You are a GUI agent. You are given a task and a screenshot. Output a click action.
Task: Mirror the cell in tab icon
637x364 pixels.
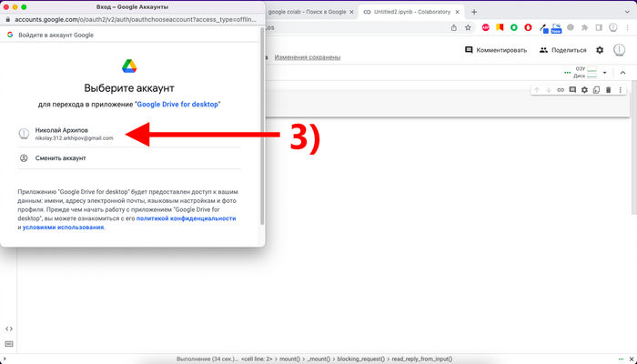[x=596, y=90]
